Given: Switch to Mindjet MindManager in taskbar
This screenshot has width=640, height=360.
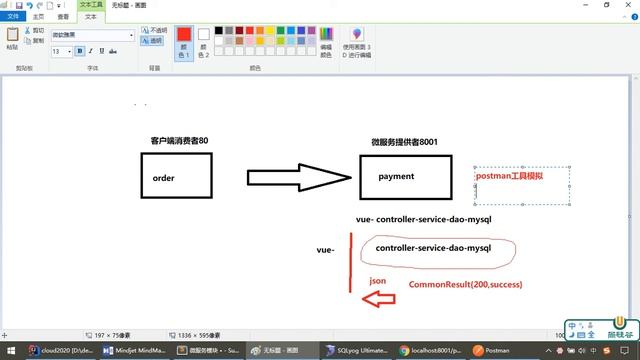Looking at the screenshot, I should coord(134,351).
